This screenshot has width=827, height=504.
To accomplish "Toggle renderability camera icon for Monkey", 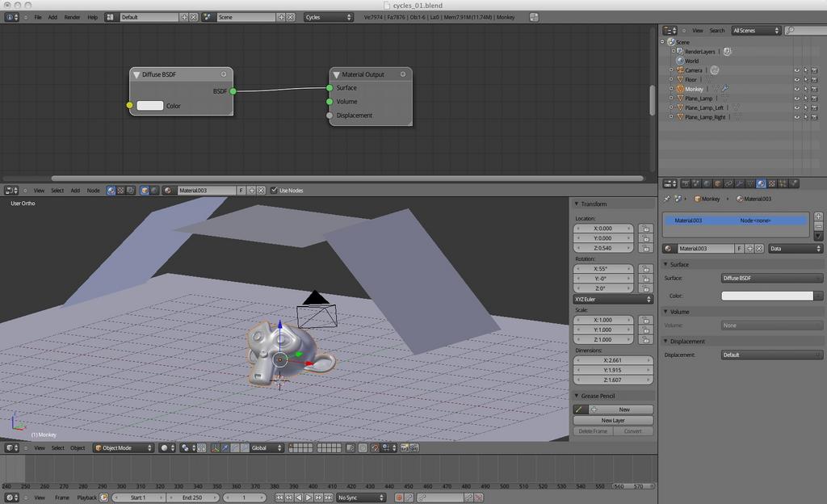I will click(x=815, y=89).
